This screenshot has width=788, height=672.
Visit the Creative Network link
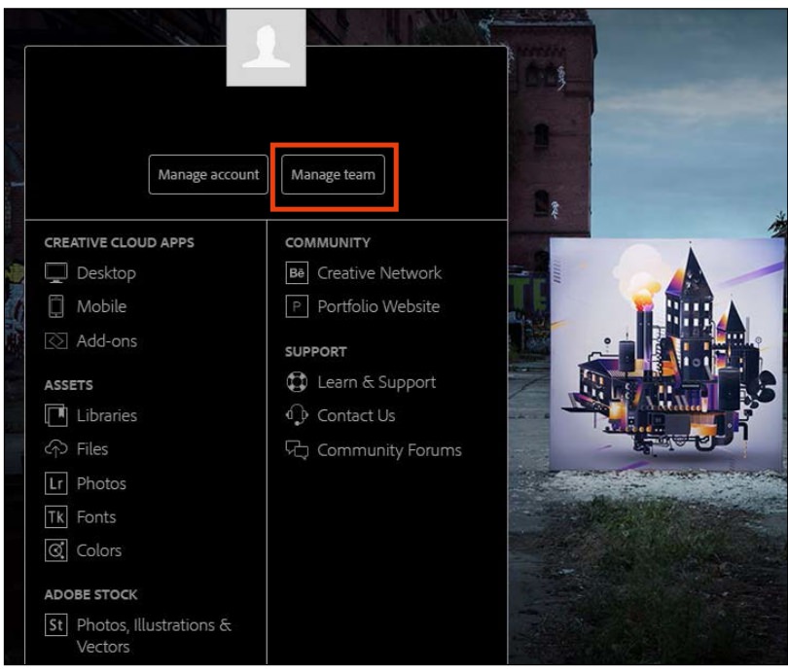click(379, 272)
